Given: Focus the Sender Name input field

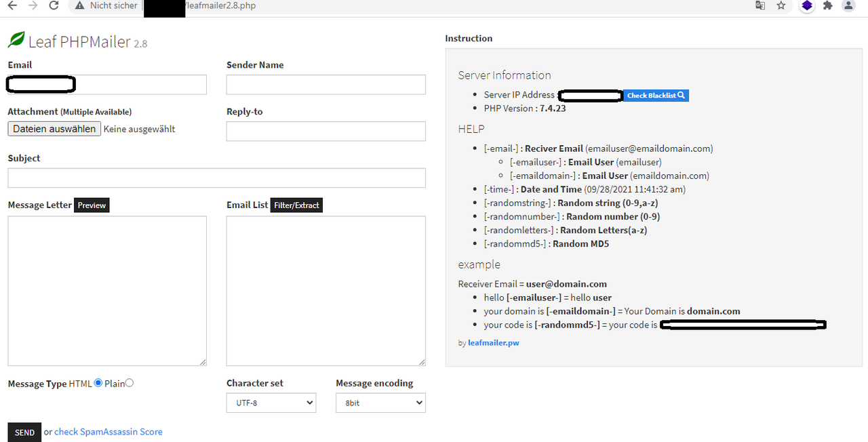Looking at the screenshot, I should tap(326, 85).
